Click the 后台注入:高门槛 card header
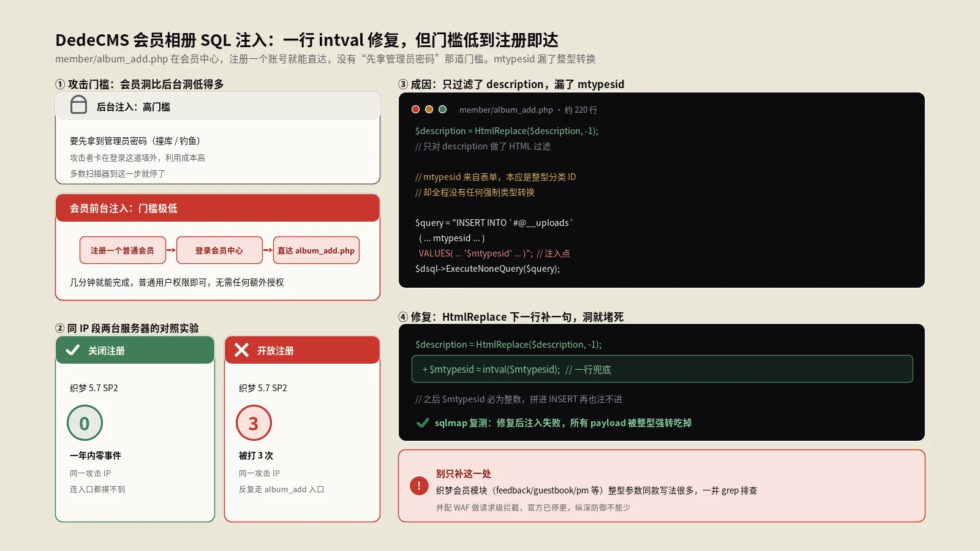The width and height of the screenshot is (980, 551). tap(217, 106)
